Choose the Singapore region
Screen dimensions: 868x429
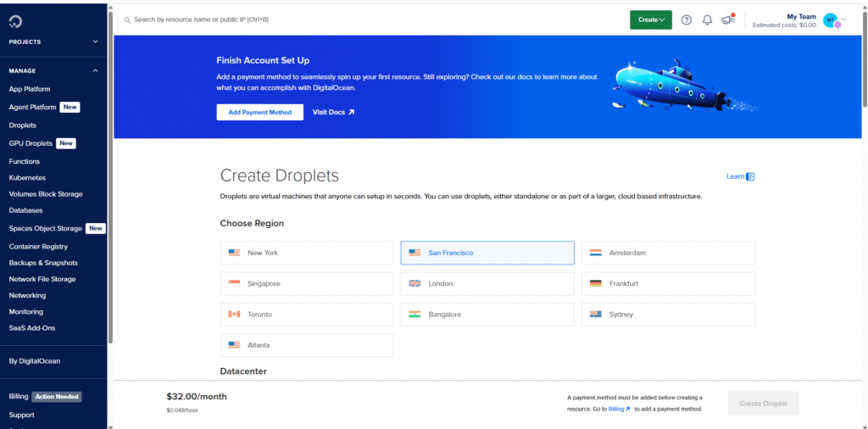[306, 283]
